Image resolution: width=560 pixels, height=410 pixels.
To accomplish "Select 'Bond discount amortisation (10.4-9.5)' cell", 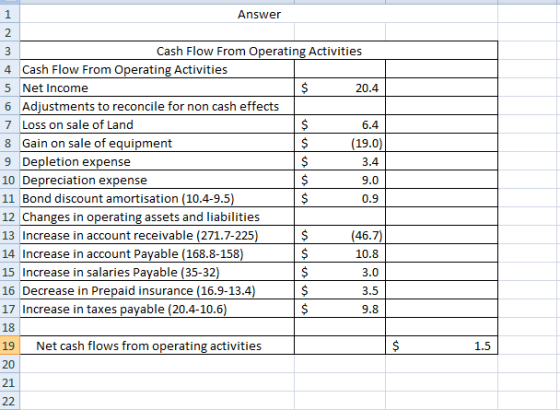I will (x=157, y=198).
